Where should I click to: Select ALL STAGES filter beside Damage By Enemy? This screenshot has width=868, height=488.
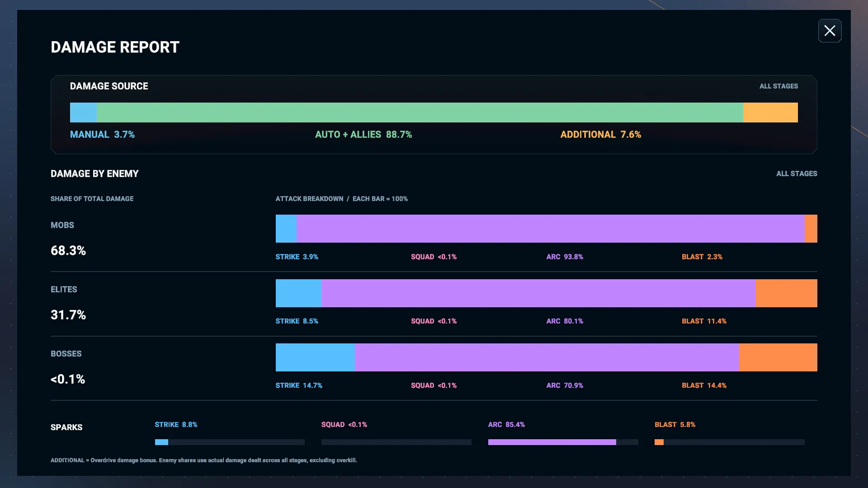797,174
